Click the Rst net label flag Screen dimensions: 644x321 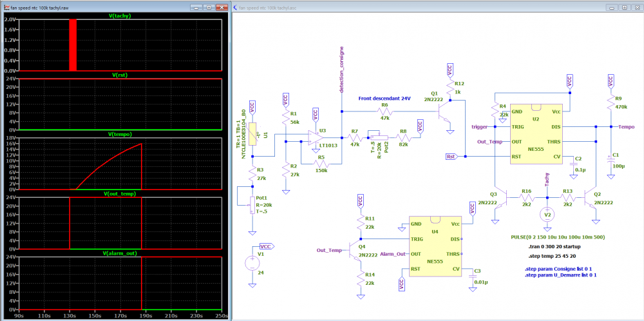pos(451,157)
